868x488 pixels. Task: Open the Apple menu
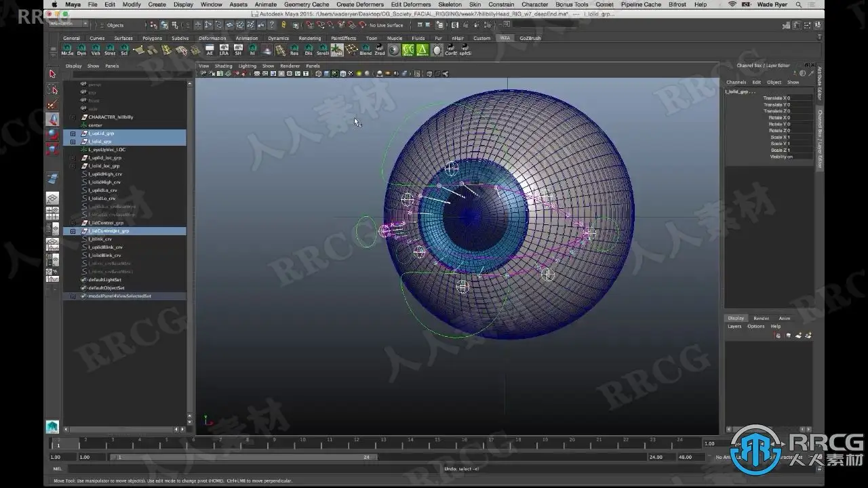click(54, 4)
